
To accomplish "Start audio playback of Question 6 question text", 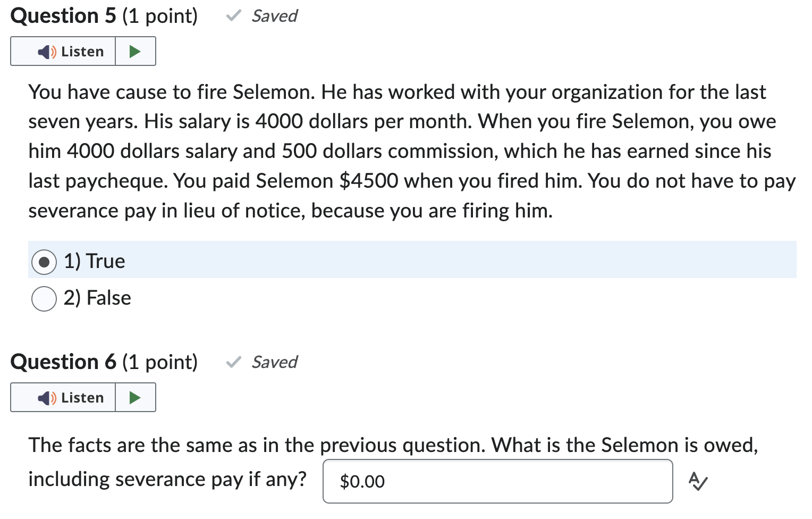I will (136, 397).
